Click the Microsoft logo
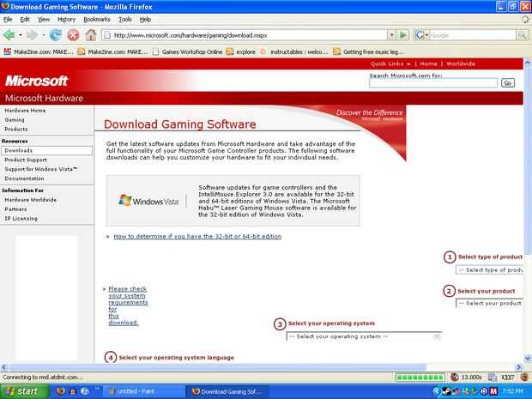Viewport: 532px width, 399px height. pos(36,81)
